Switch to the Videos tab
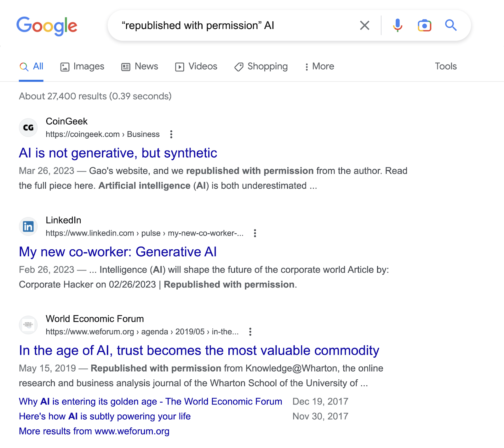This screenshot has width=504, height=448. [x=196, y=66]
